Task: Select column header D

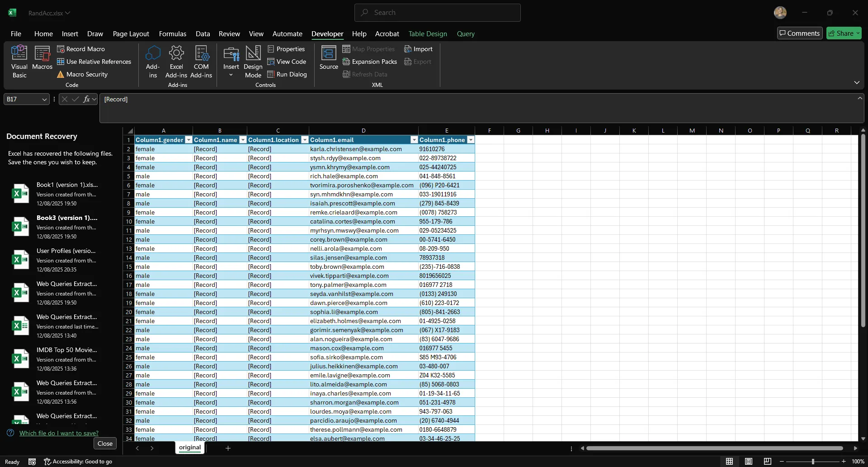Action: point(363,130)
